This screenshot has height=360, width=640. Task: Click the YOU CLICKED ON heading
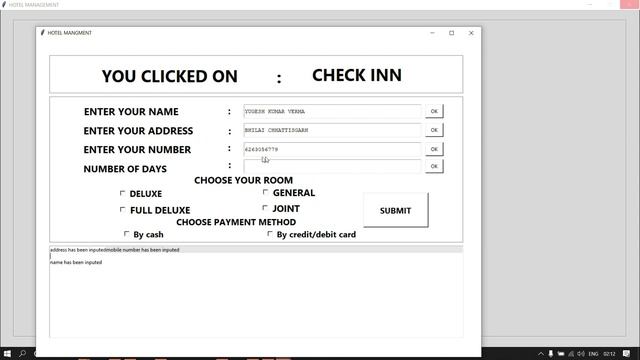click(x=169, y=76)
